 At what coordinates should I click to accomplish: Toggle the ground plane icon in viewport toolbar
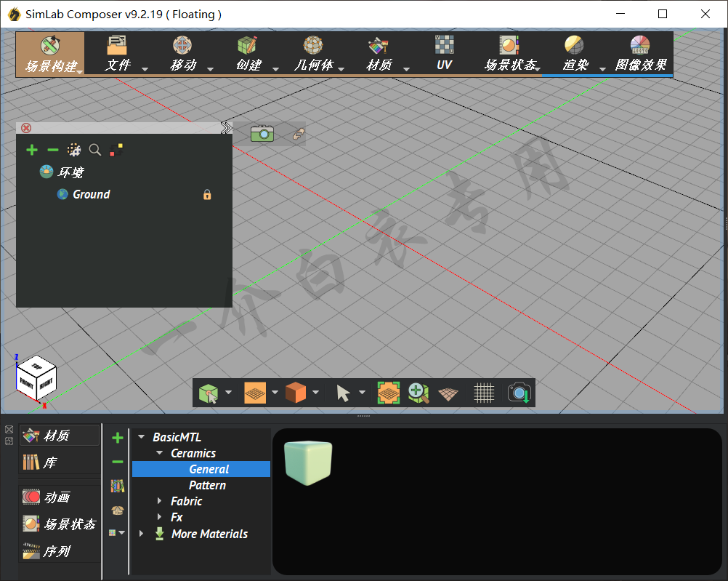449,393
